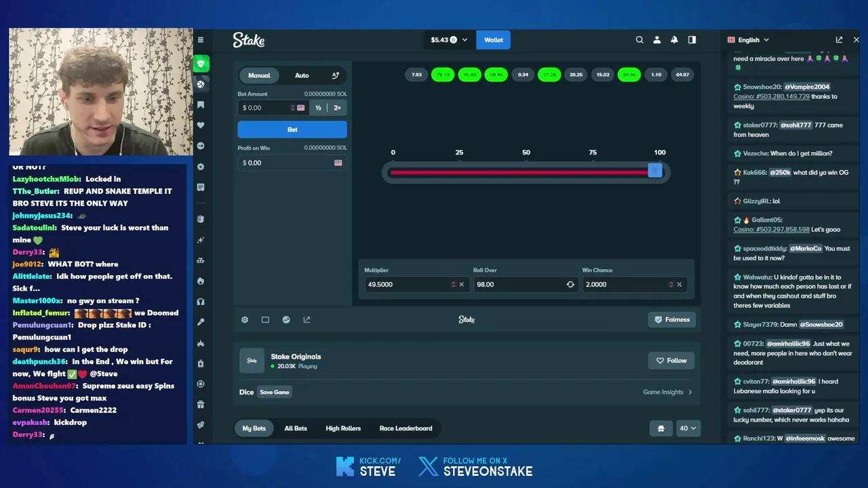Open the hamburger menu in Stake sidebar
The height and width of the screenshot is (488, 868).
click(x=201, y=40)
